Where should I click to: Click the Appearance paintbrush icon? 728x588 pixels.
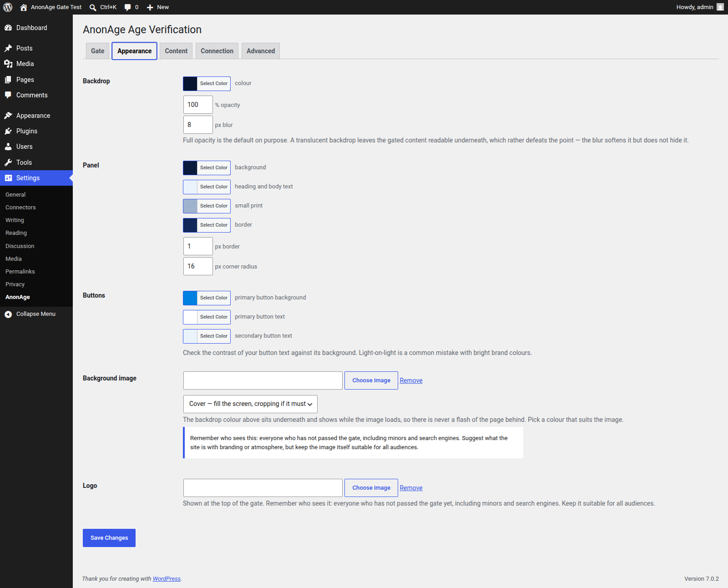8,116
